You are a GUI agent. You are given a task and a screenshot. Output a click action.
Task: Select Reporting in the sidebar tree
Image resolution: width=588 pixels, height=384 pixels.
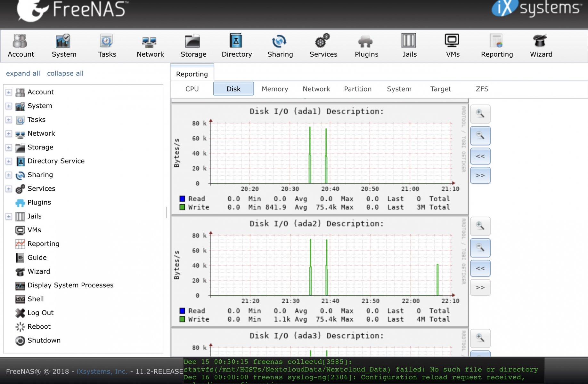[x=43, y=244]
